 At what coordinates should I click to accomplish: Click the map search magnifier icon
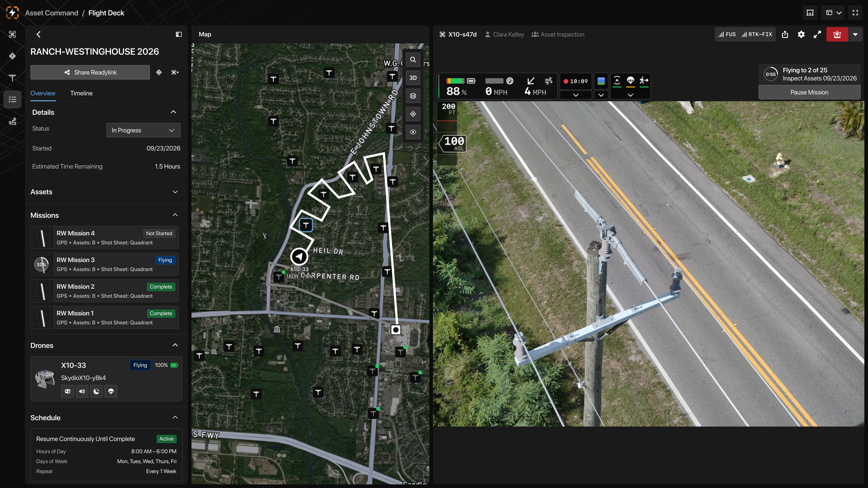(x=413, y=60)
